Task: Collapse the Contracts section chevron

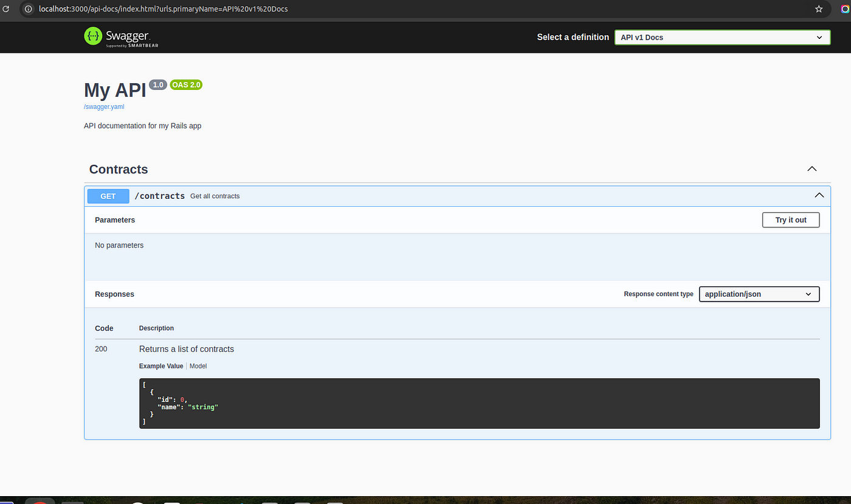Action: pos(811,169)
